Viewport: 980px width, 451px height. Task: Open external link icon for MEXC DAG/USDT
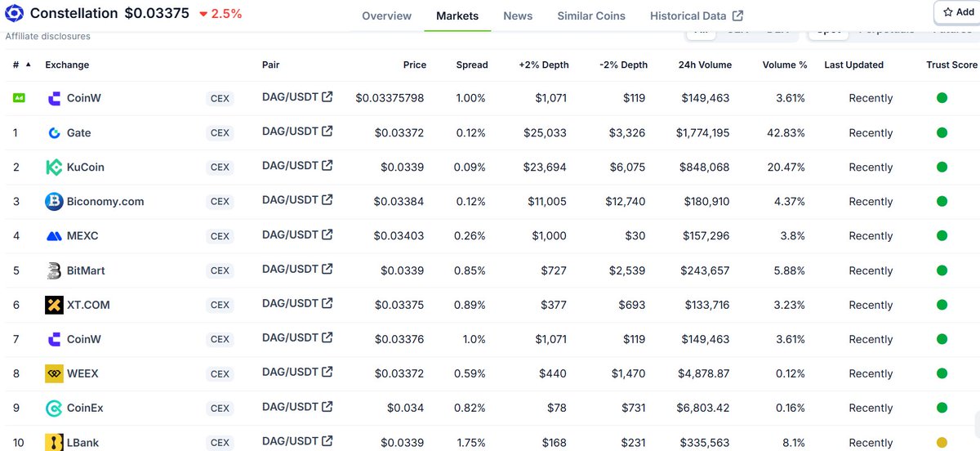[327, 234]
